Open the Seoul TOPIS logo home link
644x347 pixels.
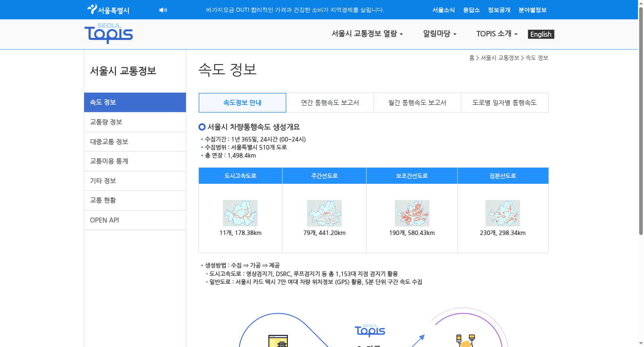[109, 33]
